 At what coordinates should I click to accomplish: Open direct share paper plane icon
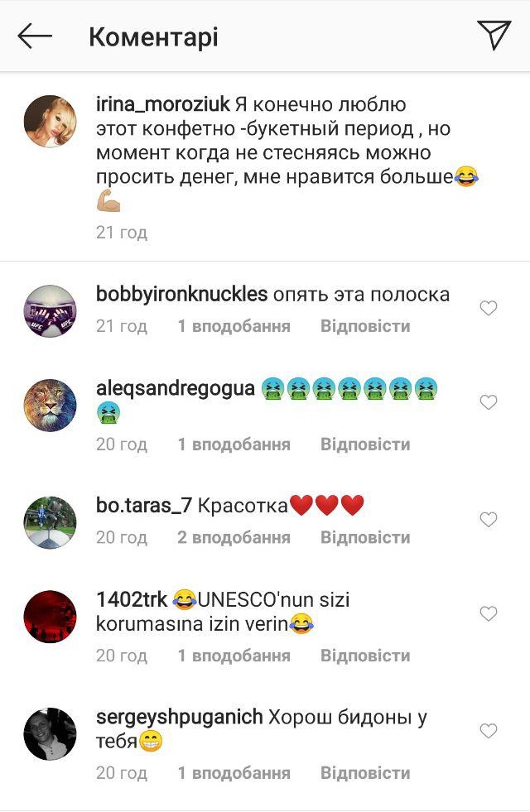494,35
